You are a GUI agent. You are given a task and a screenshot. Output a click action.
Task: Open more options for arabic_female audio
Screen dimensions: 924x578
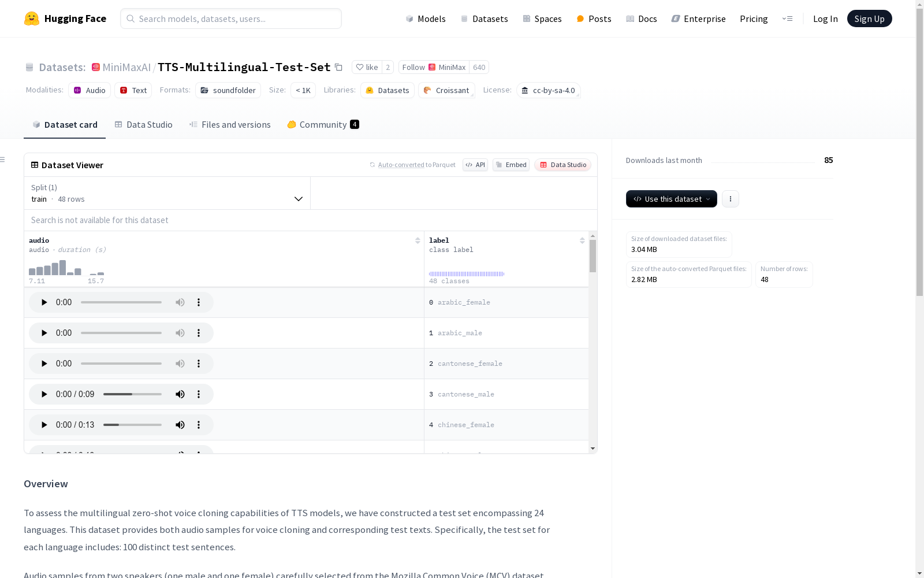coord(199,302)
